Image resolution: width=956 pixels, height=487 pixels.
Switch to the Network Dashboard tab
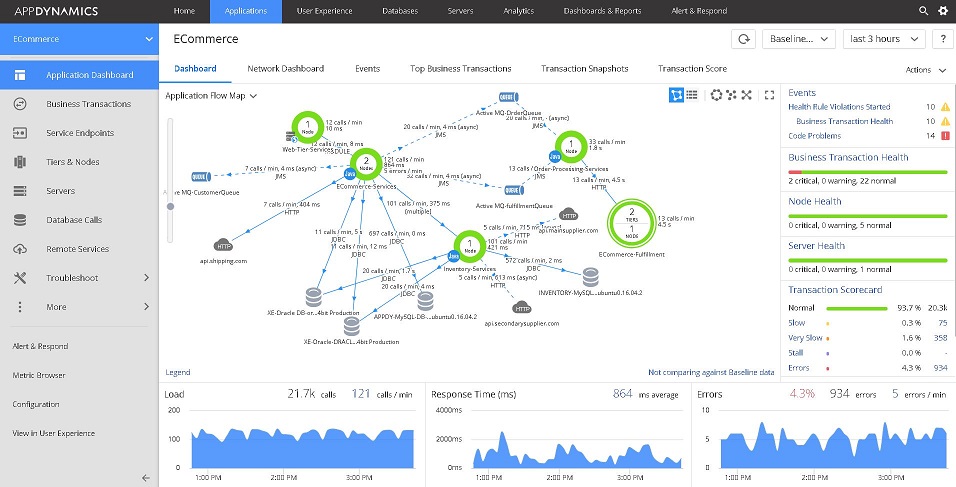click(285, 69)
